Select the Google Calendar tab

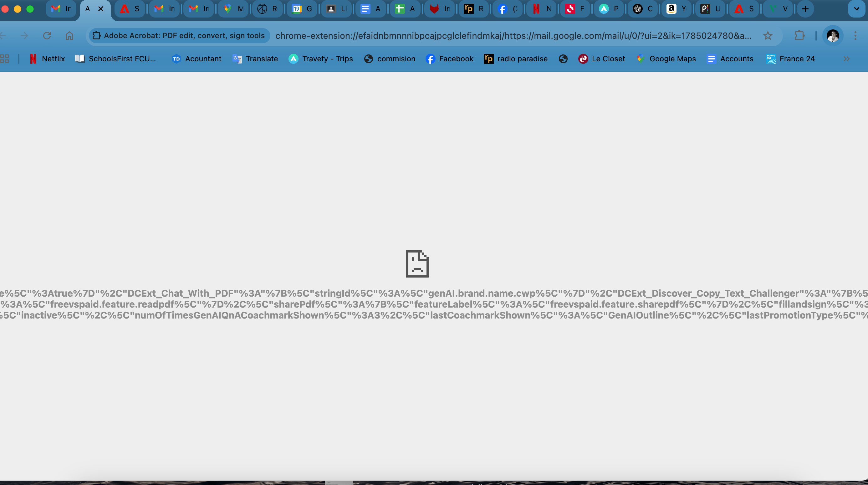coord(302,9)
